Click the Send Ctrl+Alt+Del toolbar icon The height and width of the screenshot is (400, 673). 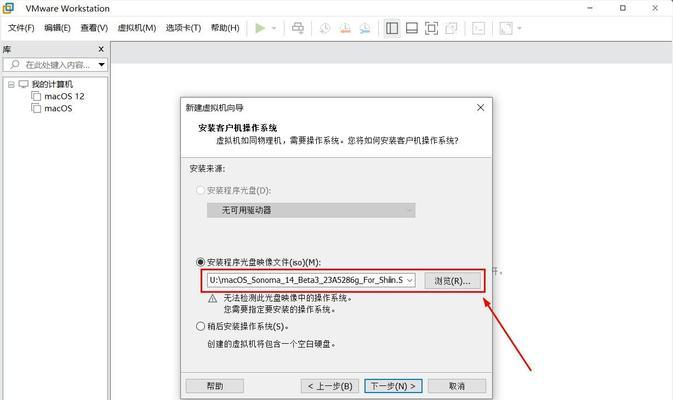[298, 28]
